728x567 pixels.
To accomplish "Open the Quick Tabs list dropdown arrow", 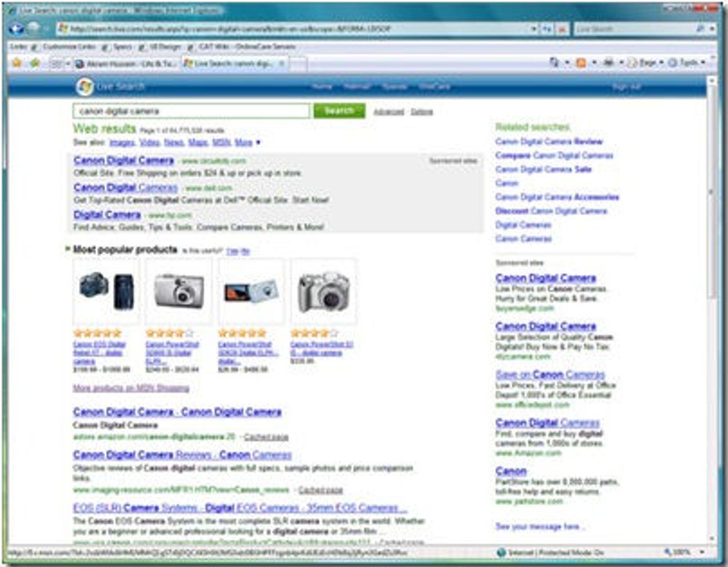I will [x=67, y=64].
